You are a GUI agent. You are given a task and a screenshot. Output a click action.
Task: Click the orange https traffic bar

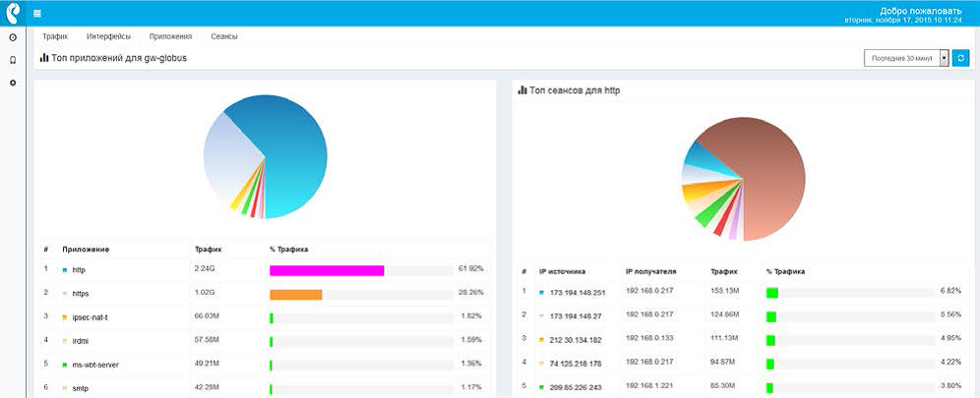(296, 295)
